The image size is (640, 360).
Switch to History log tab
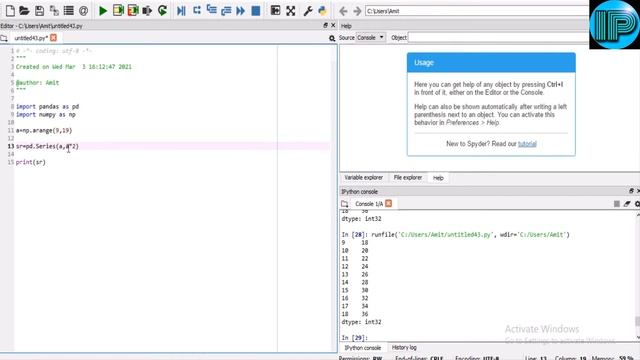pos(404,347)
